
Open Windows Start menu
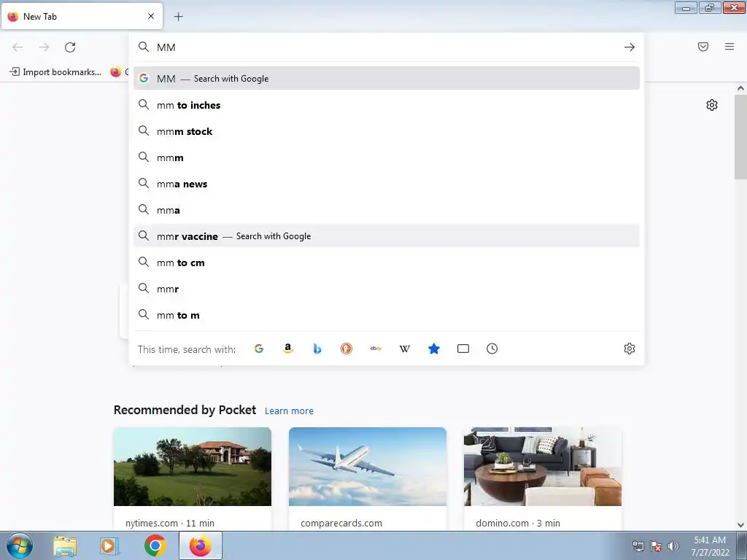(x=19, y=545)
